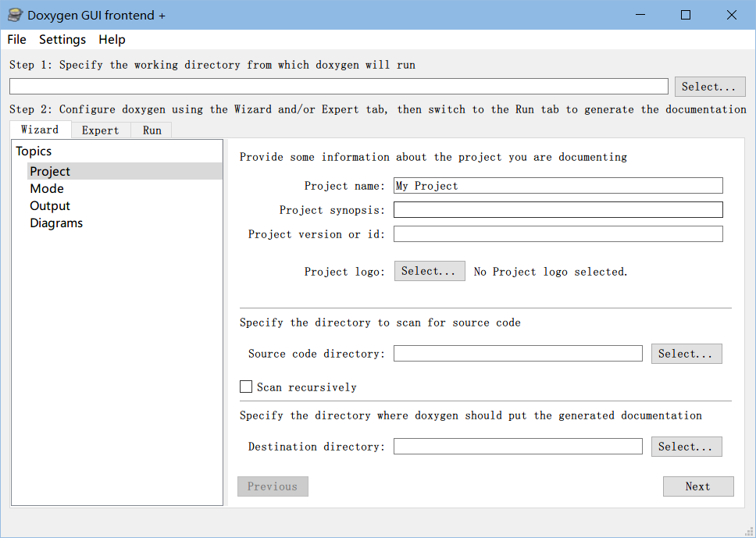Select the Output topic
Screen dimensions: 756x538
point(50,205)
